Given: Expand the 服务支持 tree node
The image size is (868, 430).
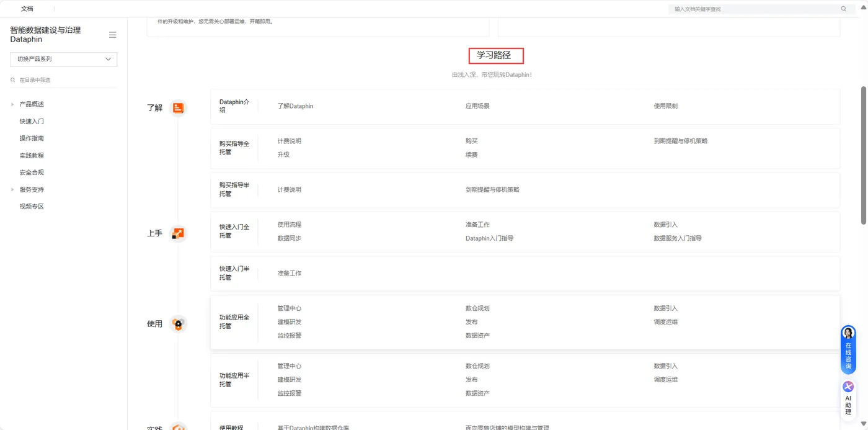Looking at the screenshot, I should tap(12, 189).
